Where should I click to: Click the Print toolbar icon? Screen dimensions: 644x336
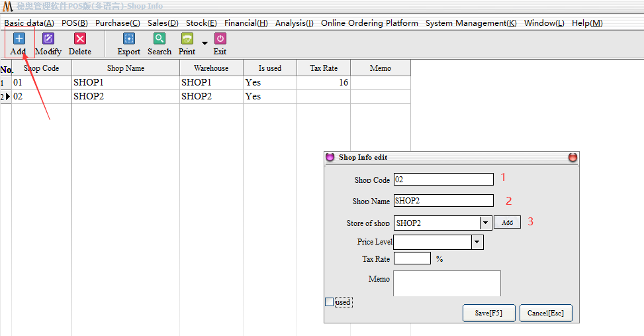(187, 39)
